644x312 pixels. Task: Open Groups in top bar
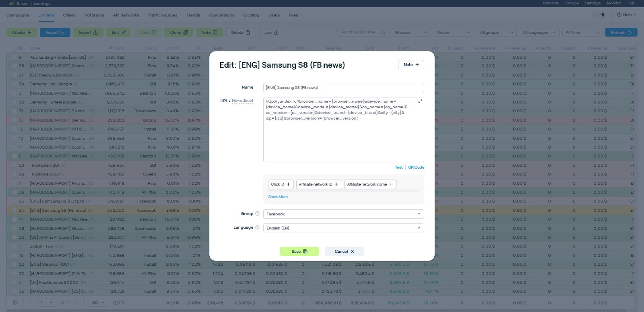pos(572,3)
